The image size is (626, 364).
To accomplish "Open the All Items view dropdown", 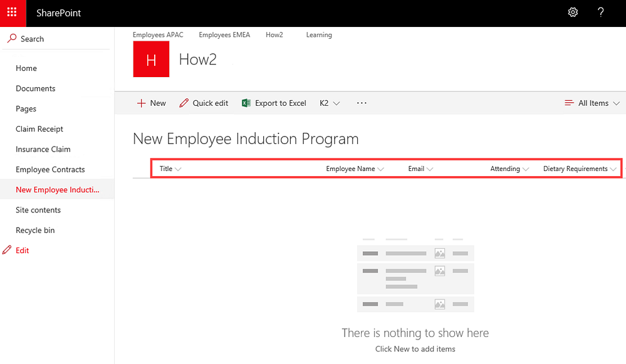I will (x=592, y=103).
